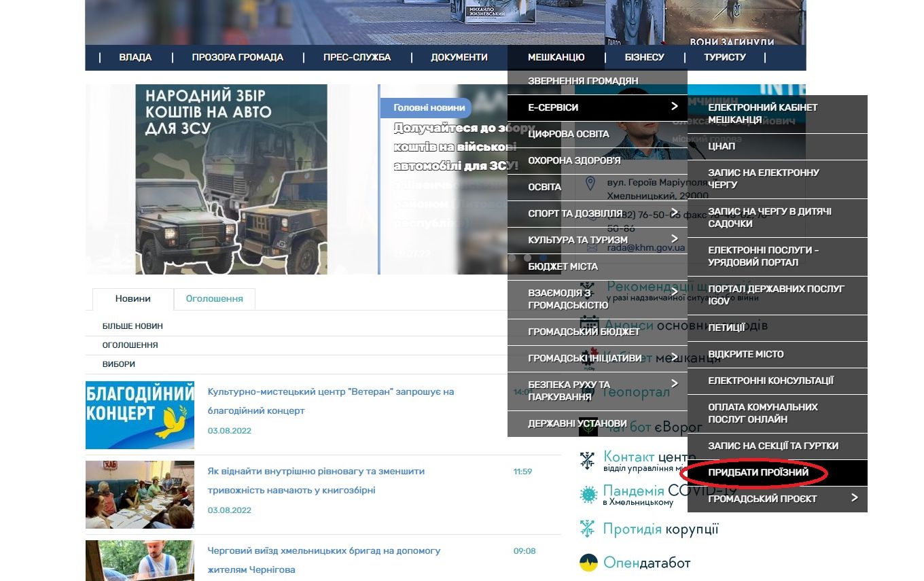Open ЗАПИС НА ЧЕРГУ В ДИТЯЧІ САДОЧКИ
Screen dimensions: 924x581
pyautogui.click(x=777, y=217)
